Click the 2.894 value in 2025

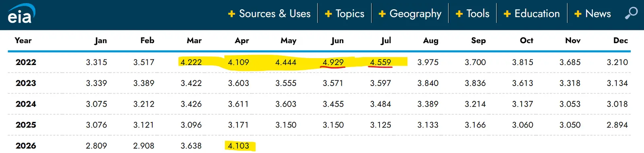(617, 125)
